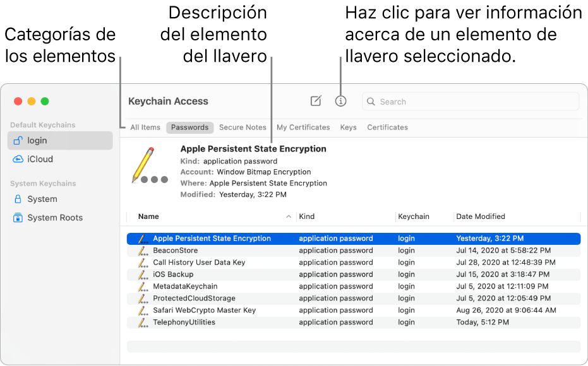
Task: Select the MetadataKeychain item name
Action: coord(185,286)
